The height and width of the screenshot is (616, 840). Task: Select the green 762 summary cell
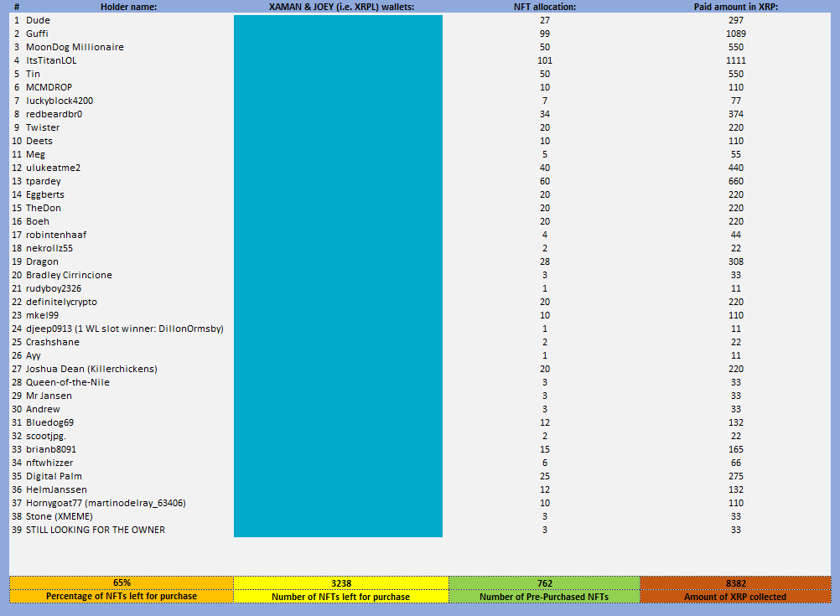pos(545,582)
